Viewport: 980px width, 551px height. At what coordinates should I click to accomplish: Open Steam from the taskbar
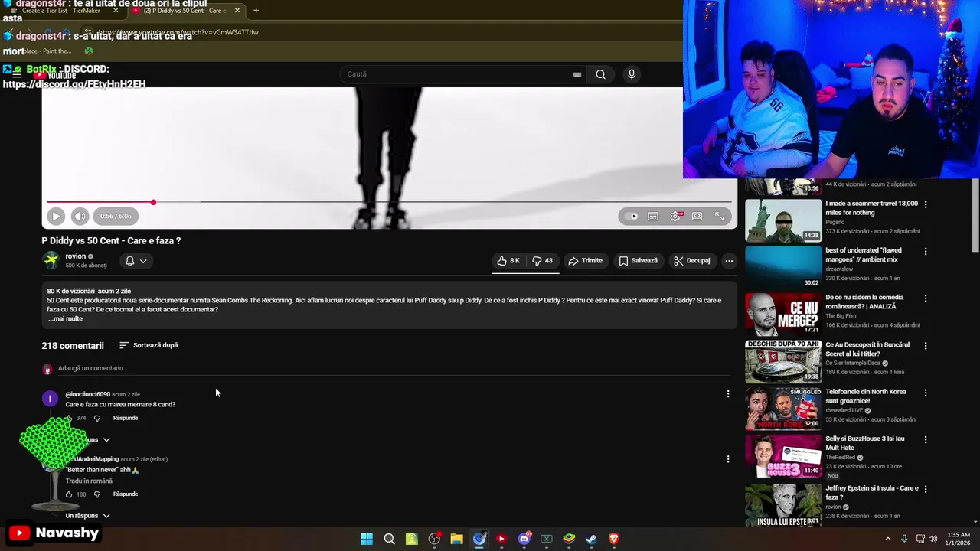click(591, 539)
